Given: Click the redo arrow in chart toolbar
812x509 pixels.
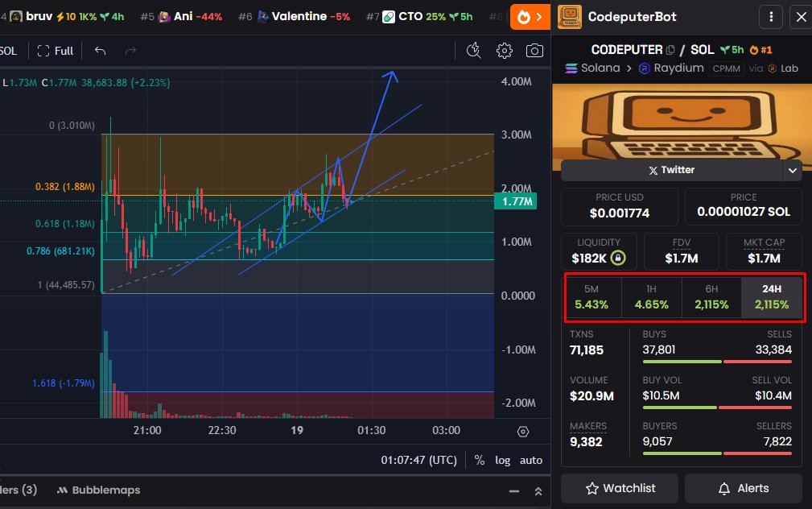Looking at the screenshot, I should click(x=130, y=51).
